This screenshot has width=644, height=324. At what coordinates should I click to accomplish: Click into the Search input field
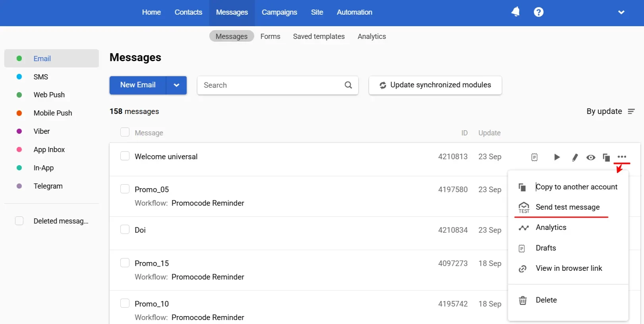click(270, 85)
